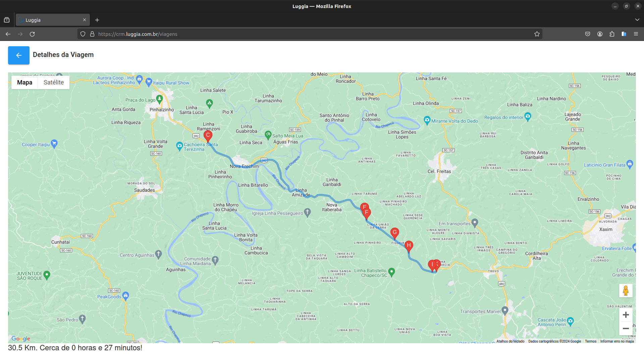The image size is (644, 362).
Task: Click the Xaxim city label
Action: point(606,229)
